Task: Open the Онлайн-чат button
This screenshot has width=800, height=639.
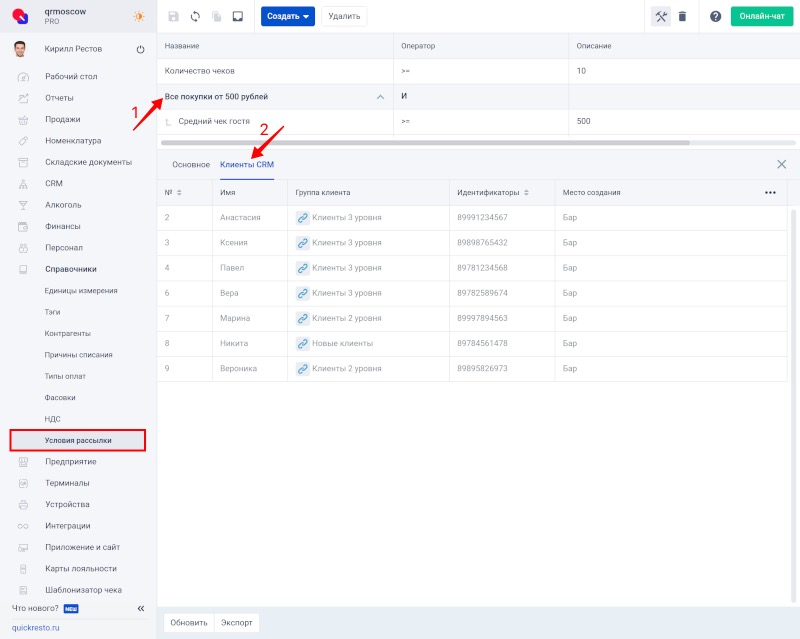Action: click(762, 16)
